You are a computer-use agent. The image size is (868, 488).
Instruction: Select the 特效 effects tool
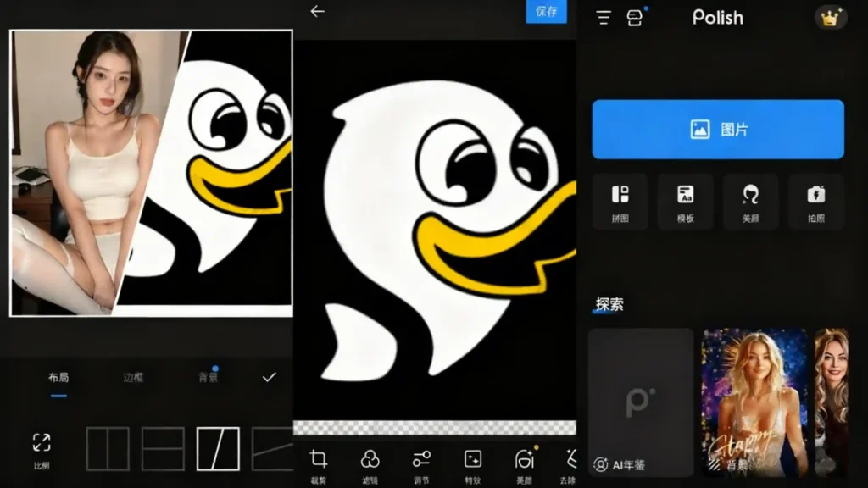473,467
